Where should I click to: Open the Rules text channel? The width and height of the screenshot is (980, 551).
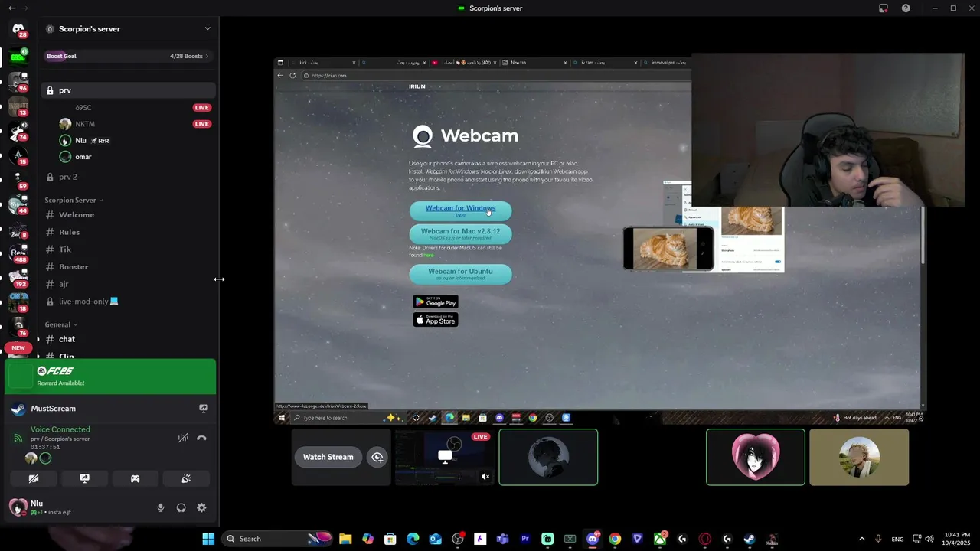coord(127,232)
